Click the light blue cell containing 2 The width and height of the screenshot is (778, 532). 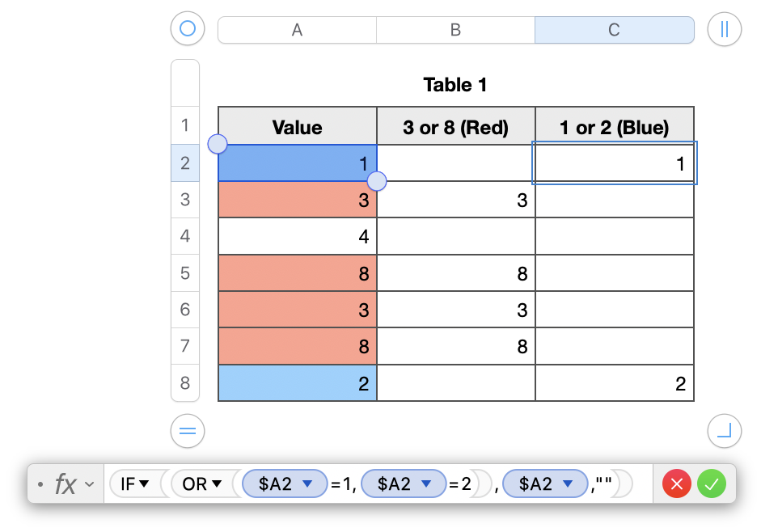[x=297, y=384]
